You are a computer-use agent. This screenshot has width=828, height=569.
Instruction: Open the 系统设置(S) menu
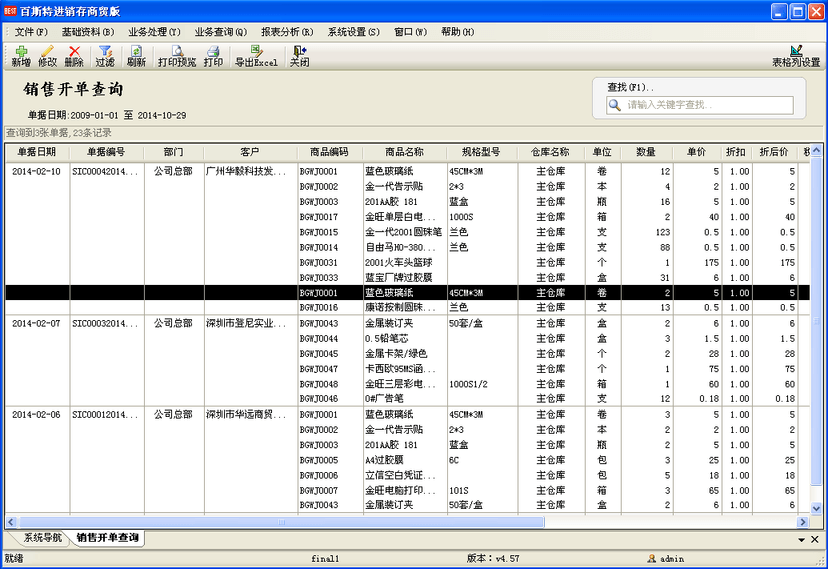click(354, 32)
